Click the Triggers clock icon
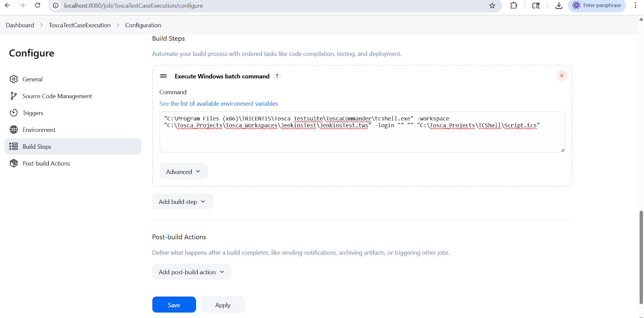 (x=14, y=113)
